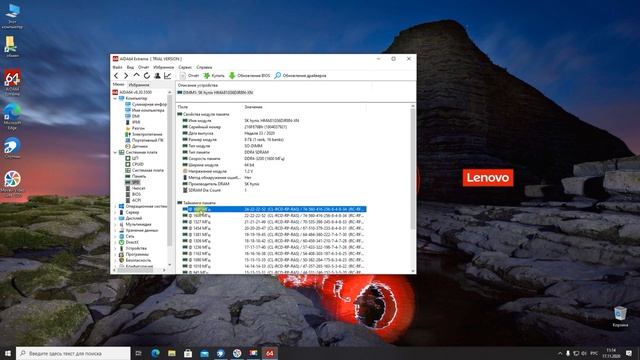
Task: Open the ЦП page under Системная плата
Action: pos(132,158)
